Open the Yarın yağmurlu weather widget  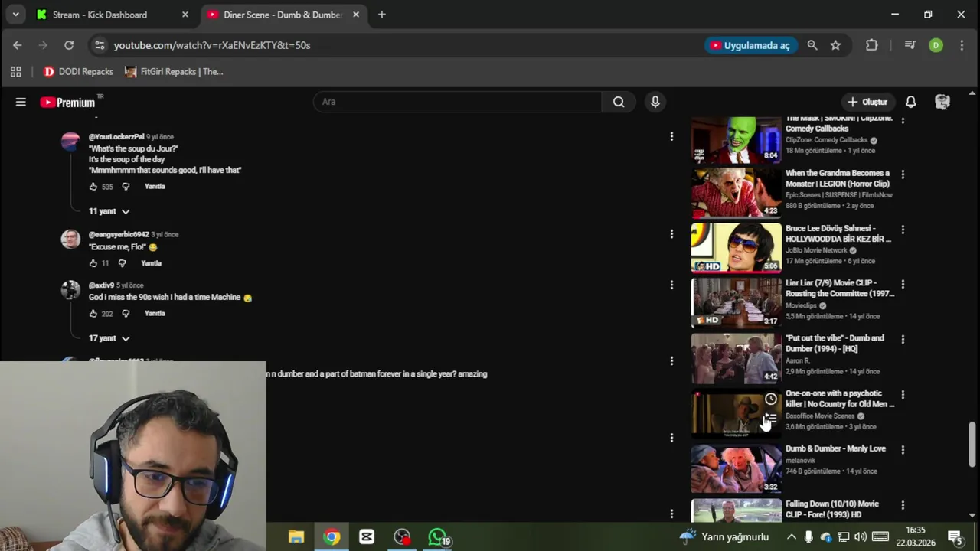pos(724,537)
